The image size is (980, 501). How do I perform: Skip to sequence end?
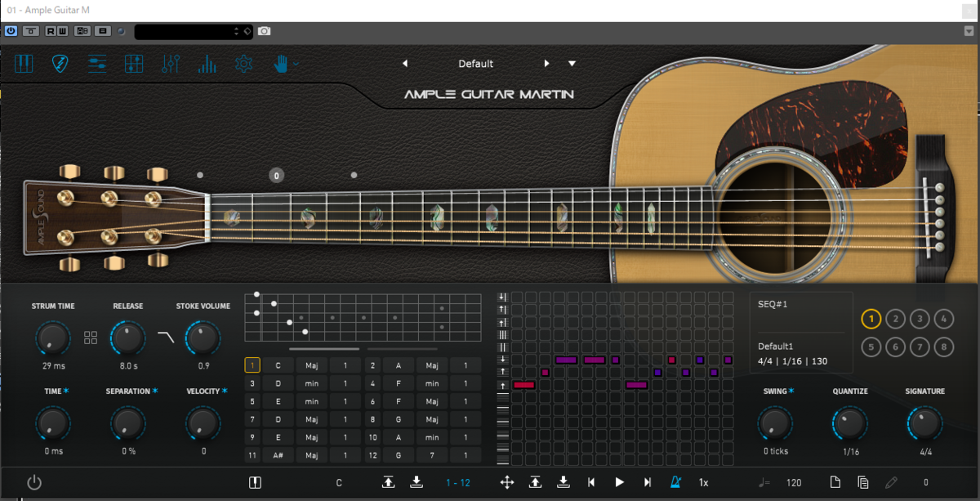648,482
